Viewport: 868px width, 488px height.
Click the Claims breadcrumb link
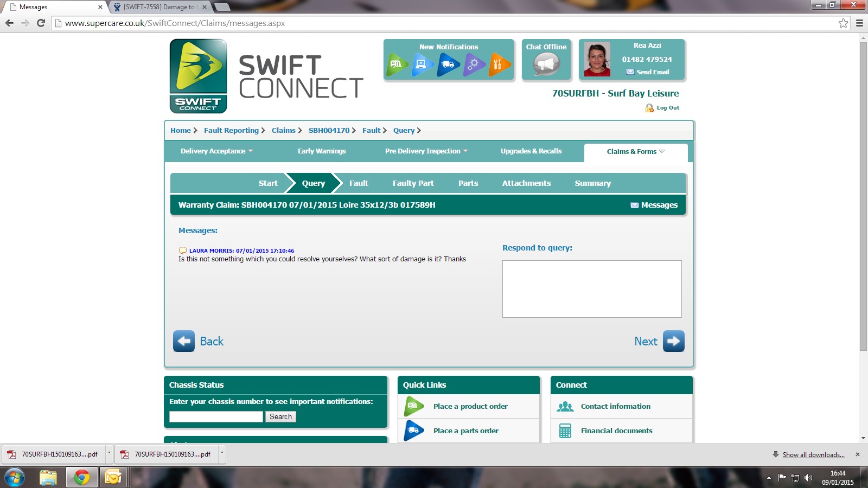pos(284,130)
